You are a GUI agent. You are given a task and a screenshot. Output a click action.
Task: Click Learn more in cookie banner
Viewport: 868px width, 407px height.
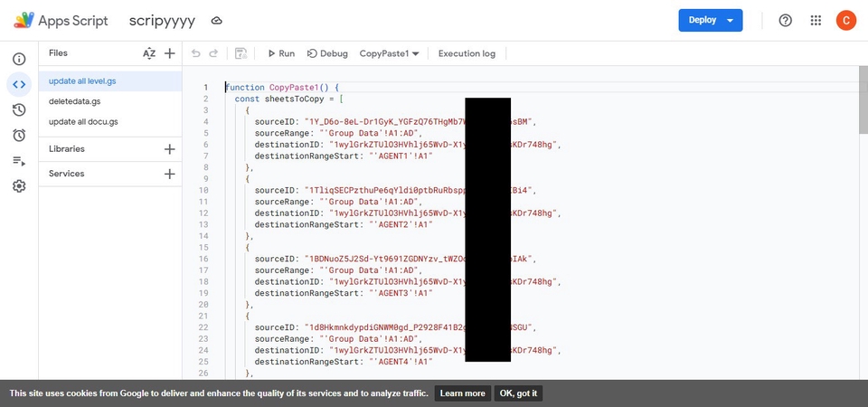462,393
